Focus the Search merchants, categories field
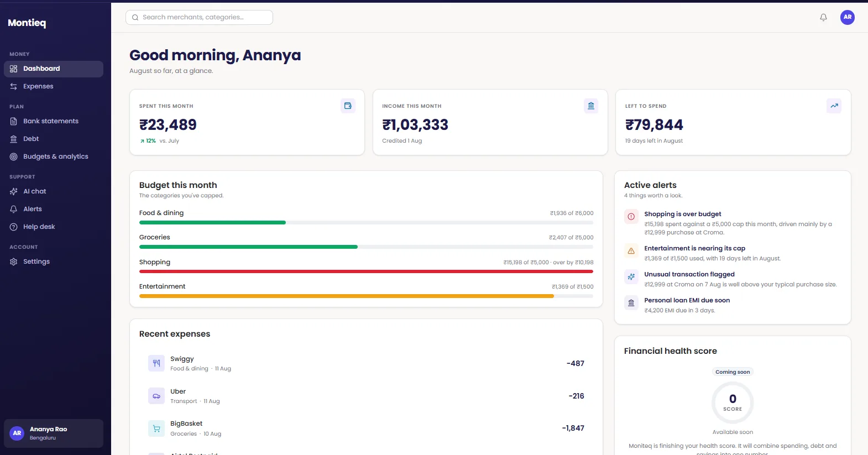Viewport: 868px width, 455px height. (x=199, y=18)
